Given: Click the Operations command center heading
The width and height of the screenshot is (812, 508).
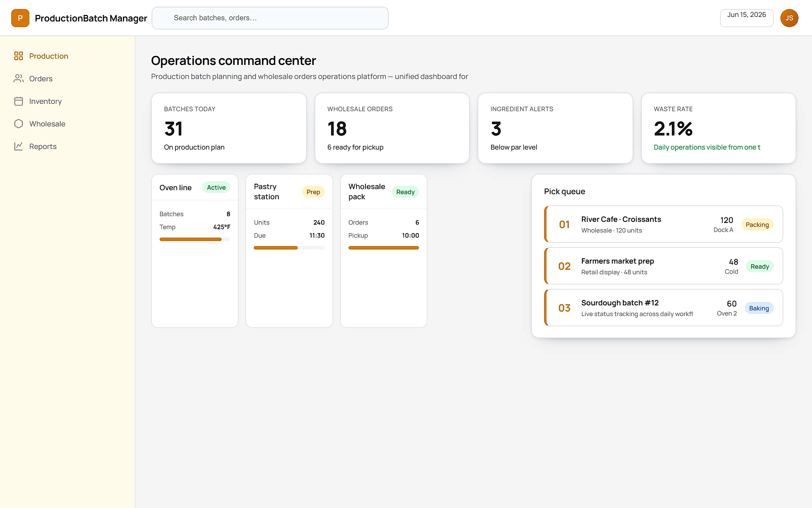Looking at the screenshot, I should click(233, 60).
